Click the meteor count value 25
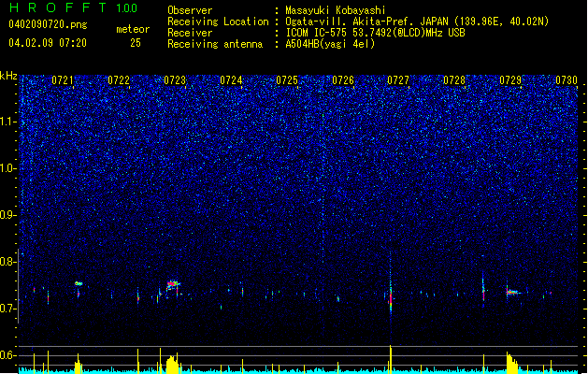Image resolution: width=588 pixels, height=374 pixels. [x=136, y=43]
